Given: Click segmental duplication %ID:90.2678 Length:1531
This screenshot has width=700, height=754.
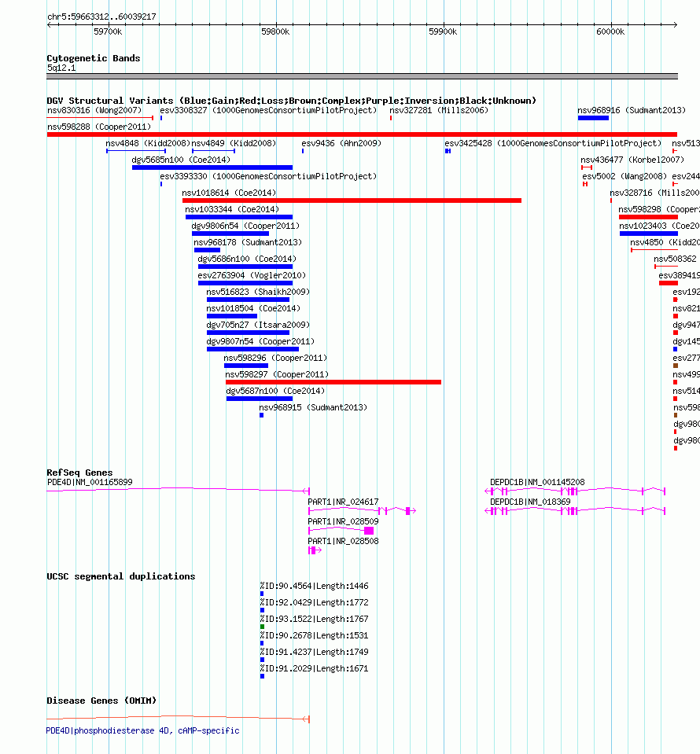Looking at the screenshot, I should tap(314, 636).
